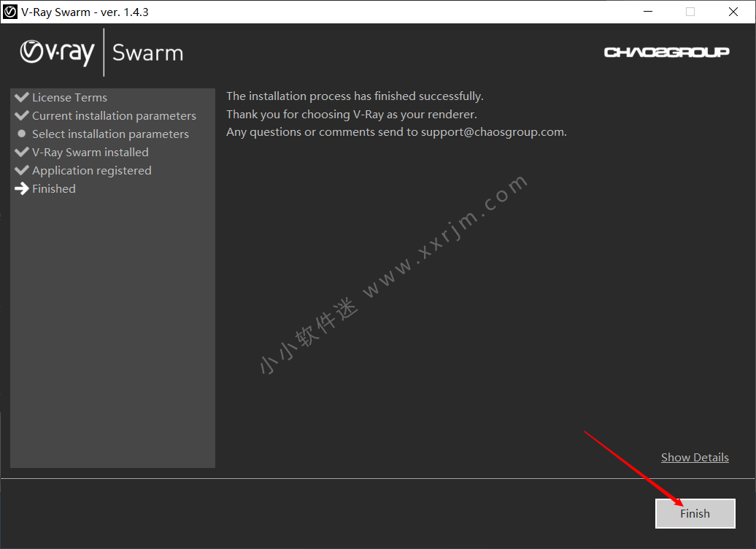Click the checkmark beside Current installation parameters

pyautogui.click(x=21, y=115)
